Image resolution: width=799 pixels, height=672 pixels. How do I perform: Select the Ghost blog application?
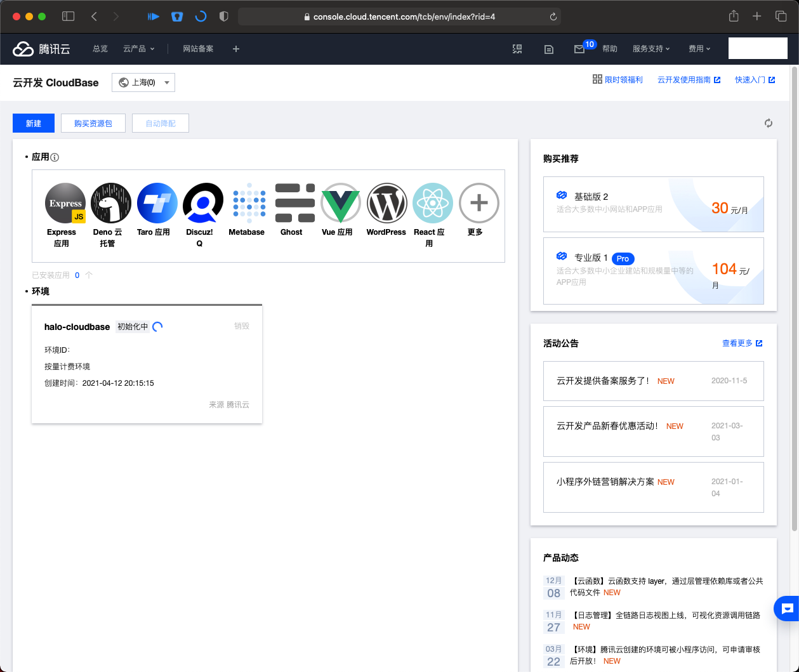(294, 203)
